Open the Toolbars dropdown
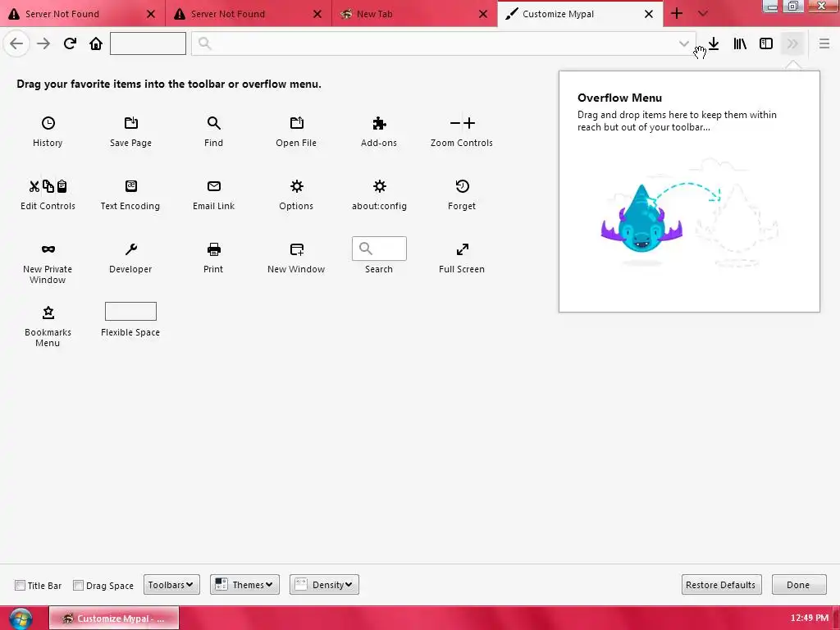 (171, 585)
